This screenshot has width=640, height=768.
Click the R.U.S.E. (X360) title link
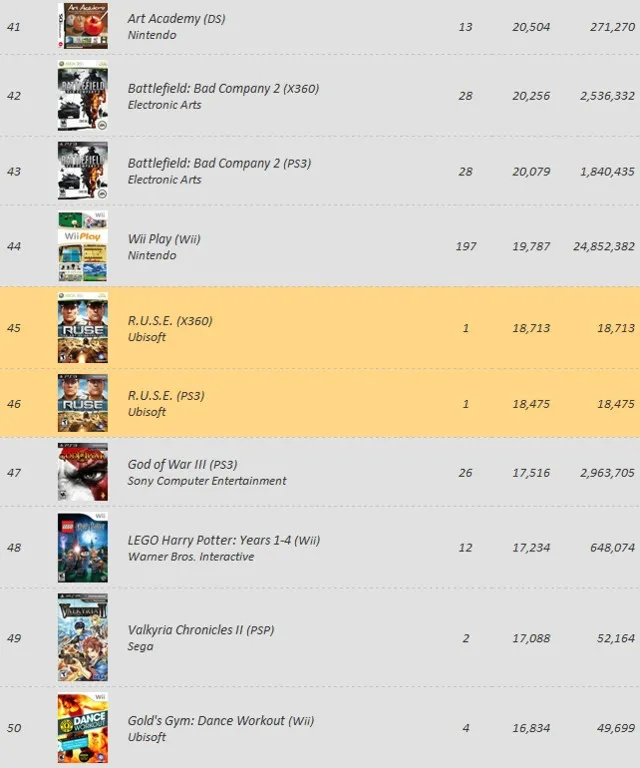pos(170,321)
